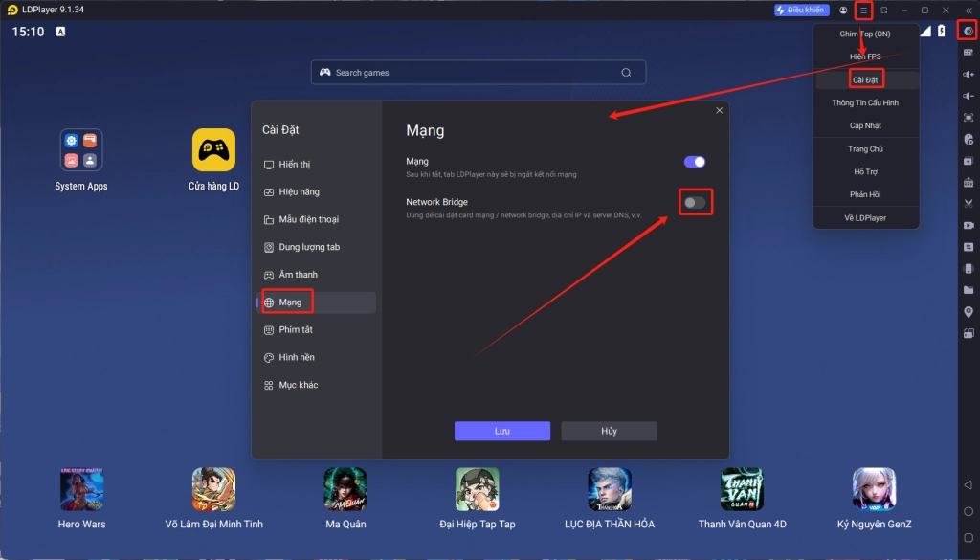The width and height of the screenshot is (980, 560).
Task: Disable the Mạng network toggle
Action: [695, 163]
